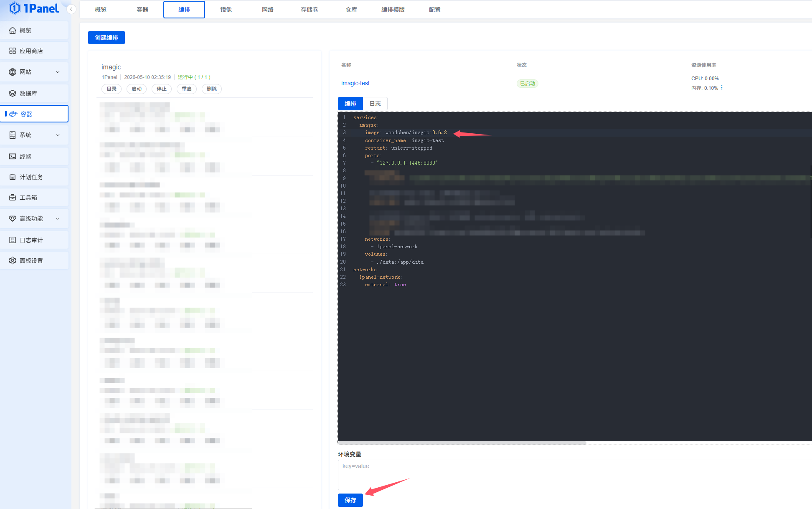Screen dimensions: 812x509
Task: Open the 计划任务 calendar icon
Action: tap(13, 177)
